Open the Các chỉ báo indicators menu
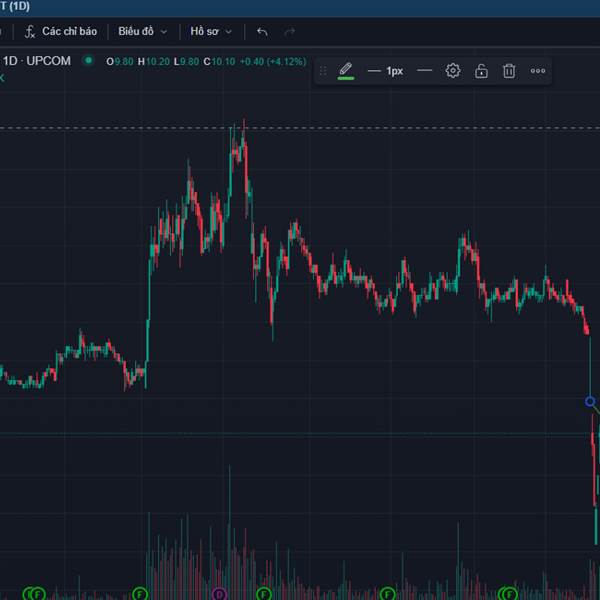 61,31
